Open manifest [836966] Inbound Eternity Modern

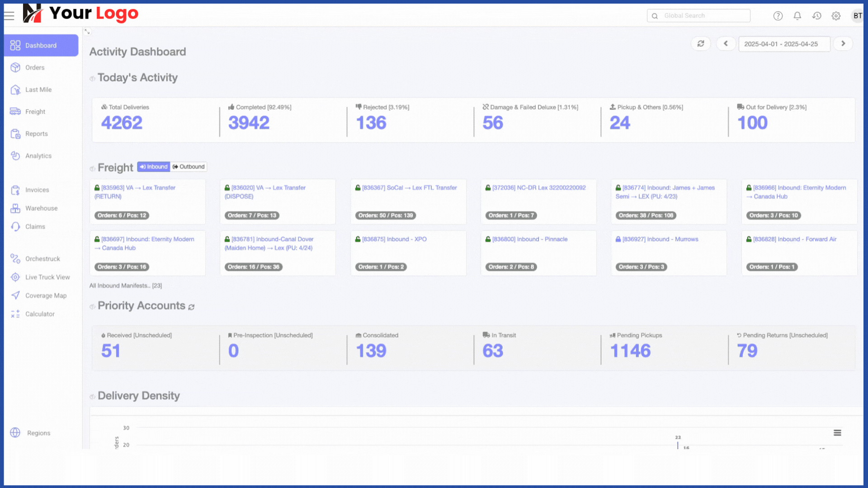tap(796, 192)
